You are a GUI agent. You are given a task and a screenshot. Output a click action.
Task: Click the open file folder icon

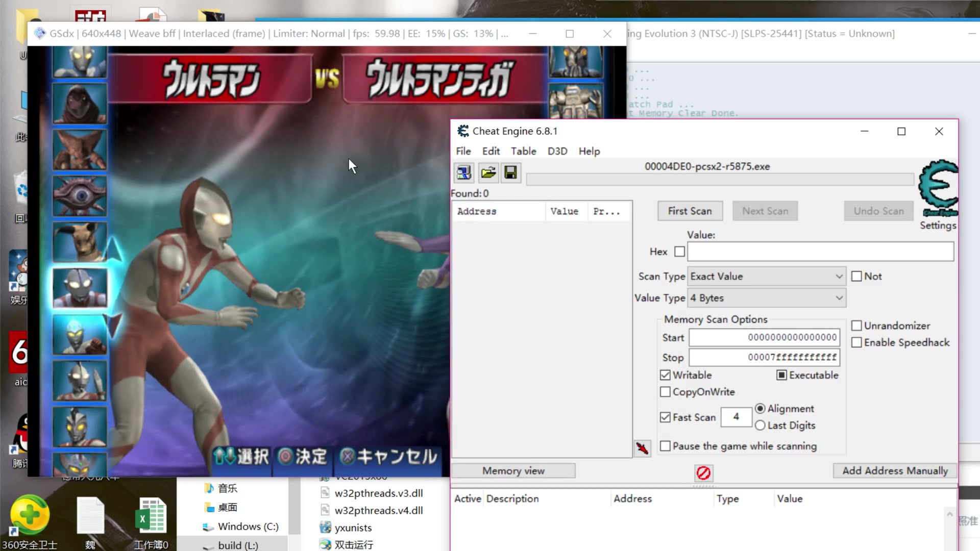point(488,172)
